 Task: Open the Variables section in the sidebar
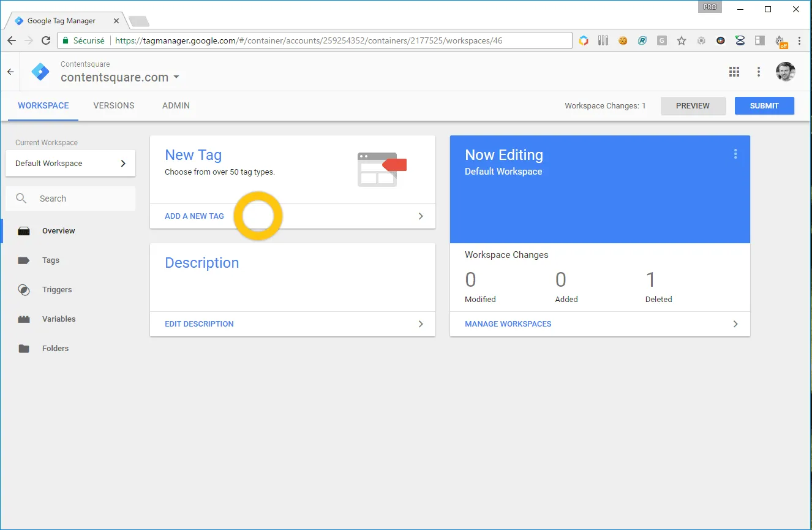[58, 319]
